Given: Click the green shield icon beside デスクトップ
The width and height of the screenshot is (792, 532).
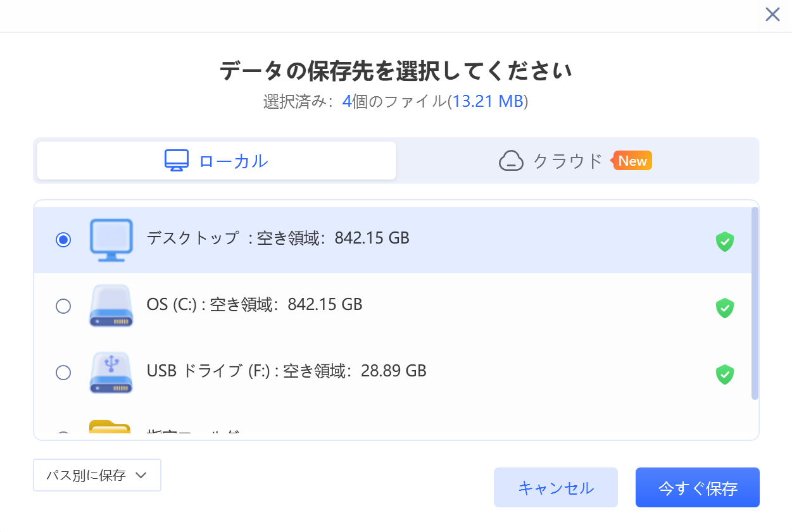Looking at the screenshot, I should tap(725, 242).
